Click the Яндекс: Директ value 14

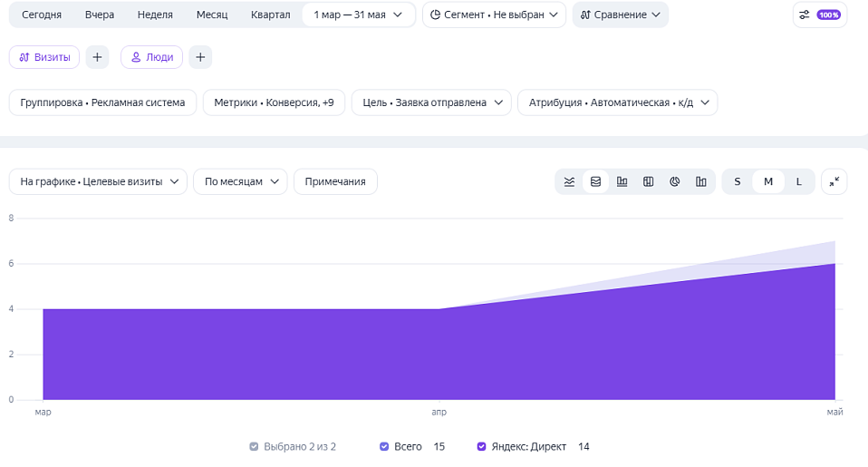pyautogui.click(x=583, y=446)
